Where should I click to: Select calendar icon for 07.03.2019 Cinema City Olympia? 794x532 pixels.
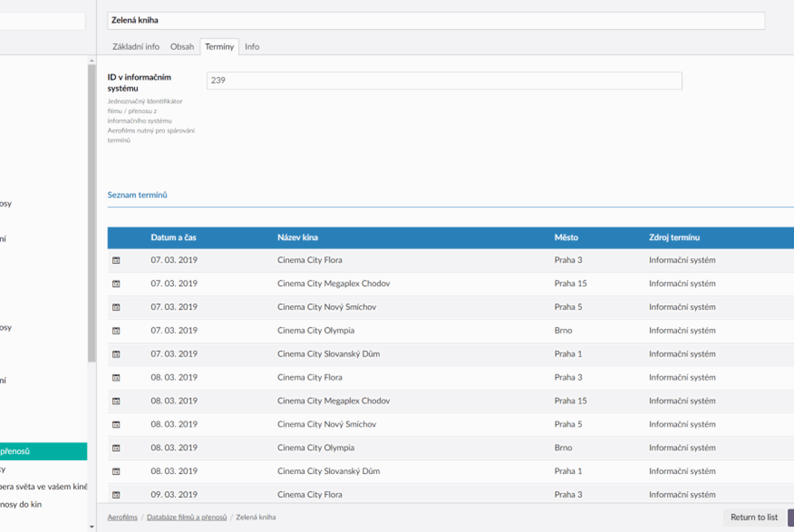(116, 331)
